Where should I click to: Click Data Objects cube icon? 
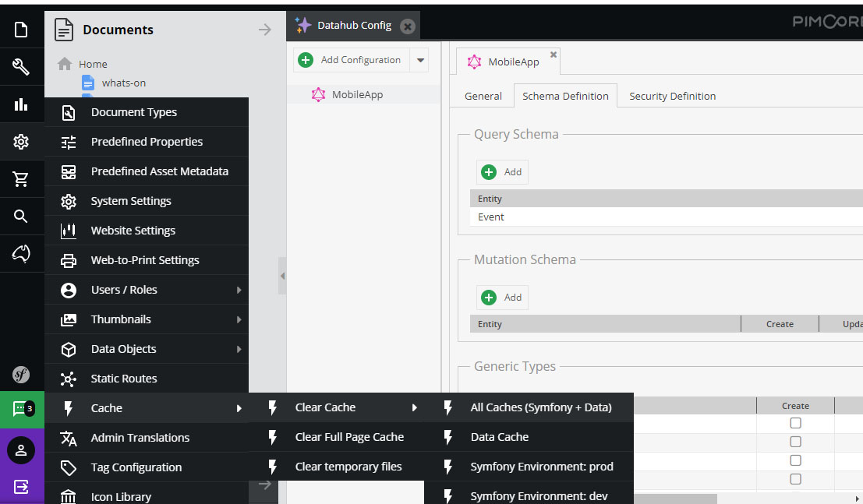click(69, 350)
